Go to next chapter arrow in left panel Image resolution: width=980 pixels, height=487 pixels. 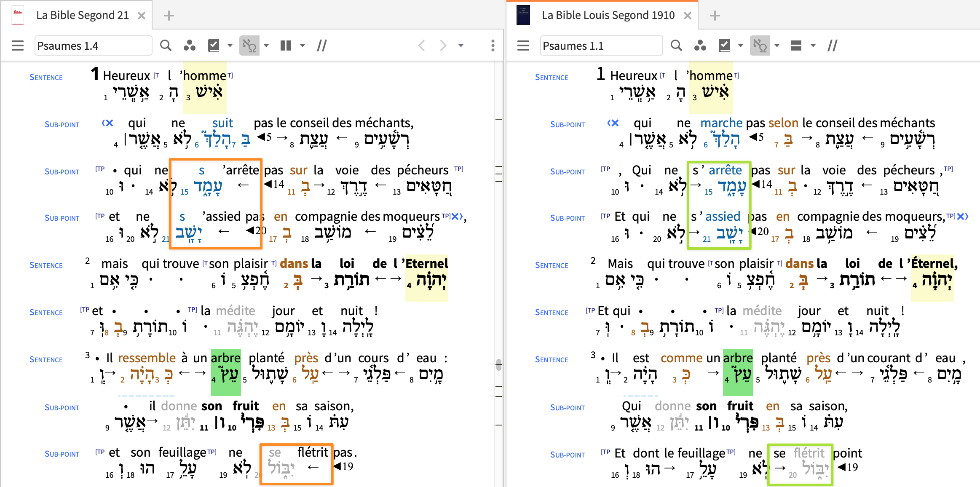[442, 45]
